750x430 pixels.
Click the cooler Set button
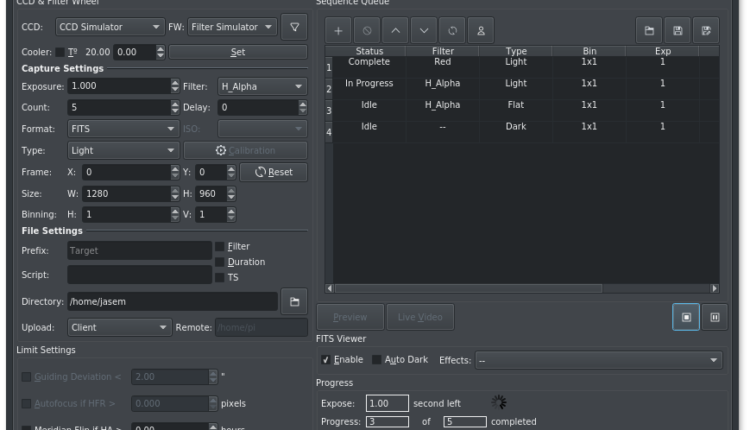[237, 52]
